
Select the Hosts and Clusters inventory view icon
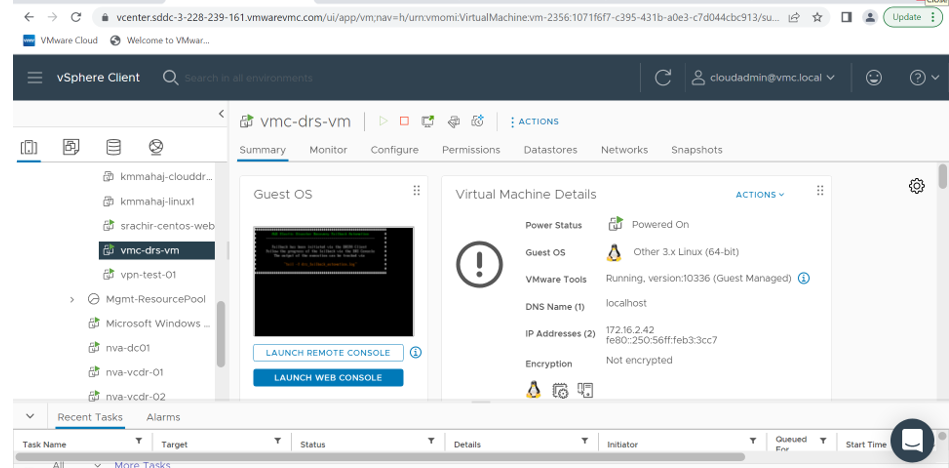(x=29, y=147)
